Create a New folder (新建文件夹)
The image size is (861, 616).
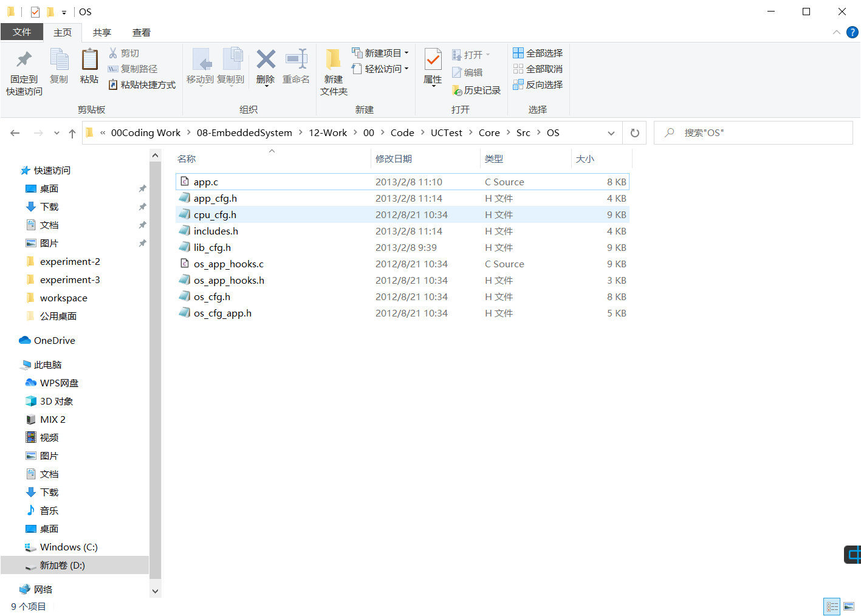point(334,73)
